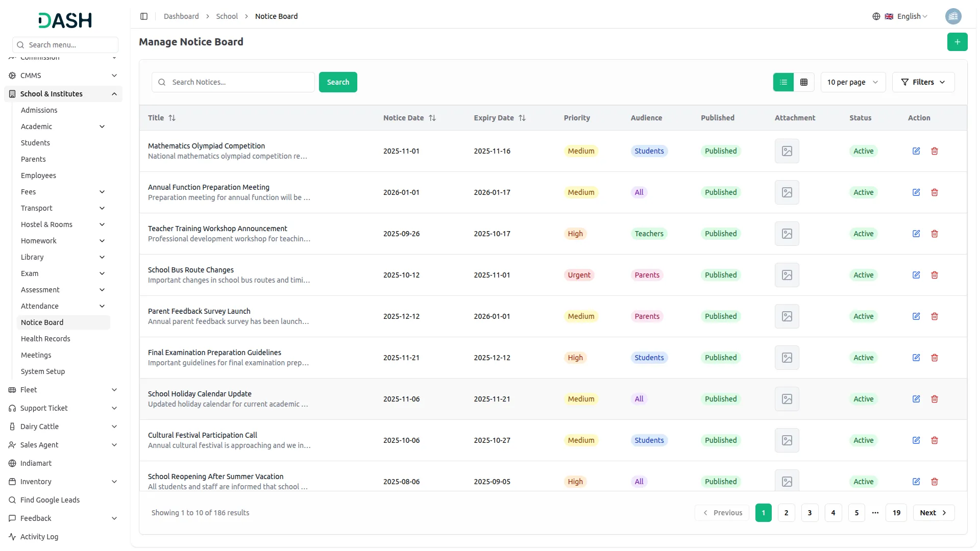Image resolution: width=980 pixels, height=551 pixels.
Task: Edit the Parent Feedback Survey Launch notice
Action: pos(916,316)
